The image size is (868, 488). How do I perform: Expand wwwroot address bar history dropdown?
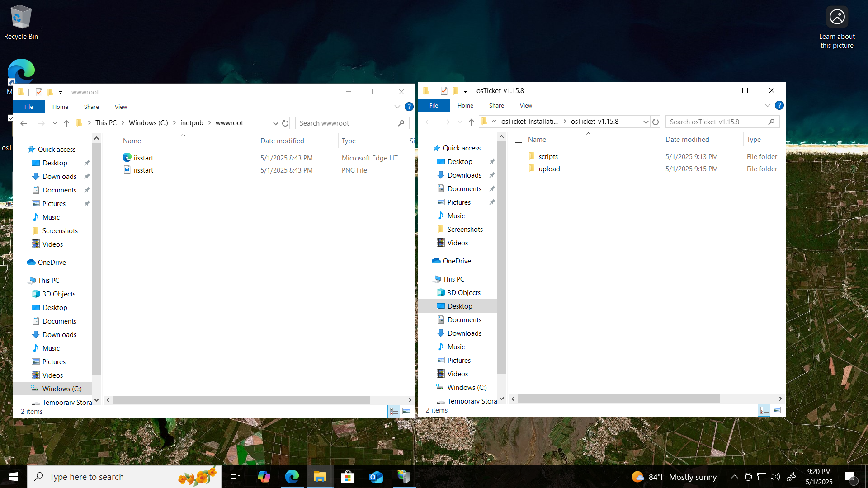pyautogui.click(x=275, y=123)
